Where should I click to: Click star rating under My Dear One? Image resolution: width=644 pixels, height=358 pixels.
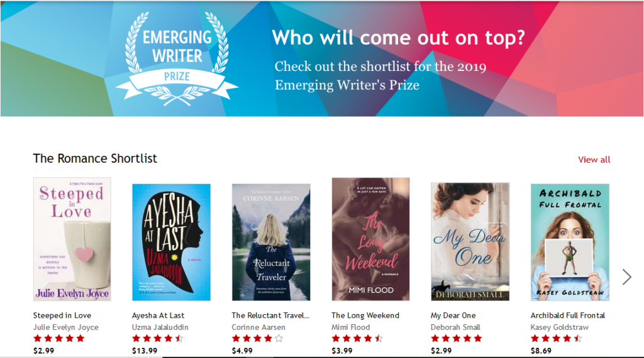(457, 339)
